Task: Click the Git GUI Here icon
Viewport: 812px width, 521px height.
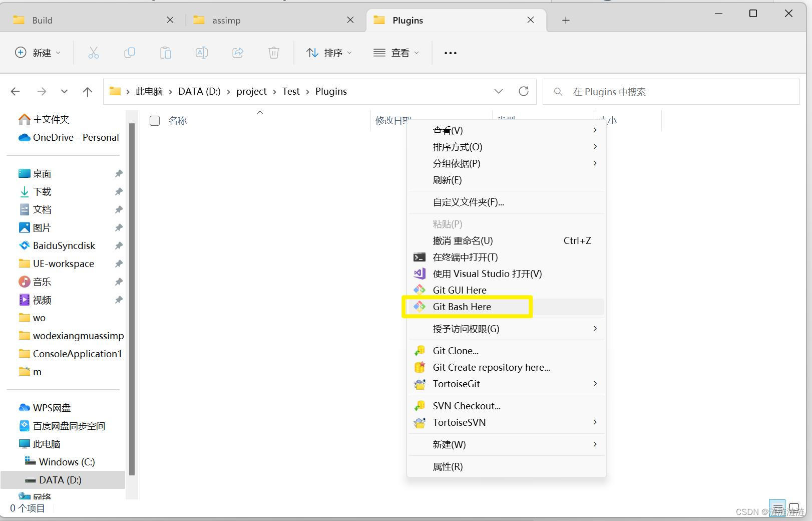Action: [420, 290]
